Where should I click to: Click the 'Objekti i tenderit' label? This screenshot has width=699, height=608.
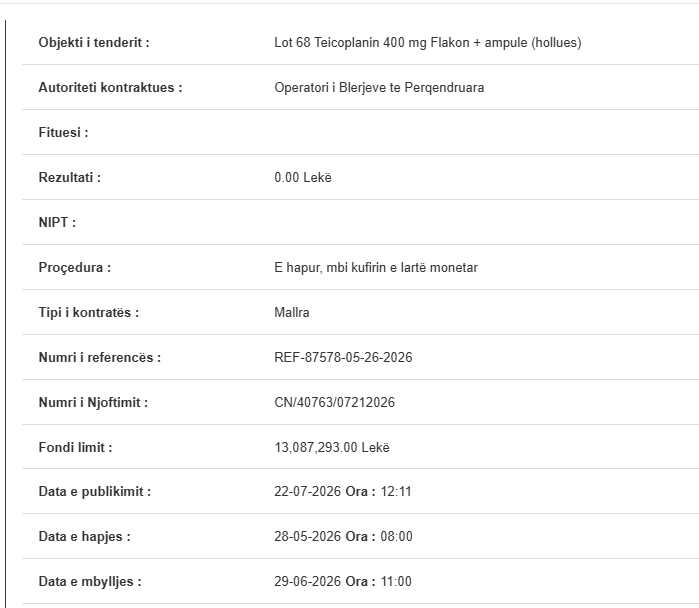click(94, 42)
